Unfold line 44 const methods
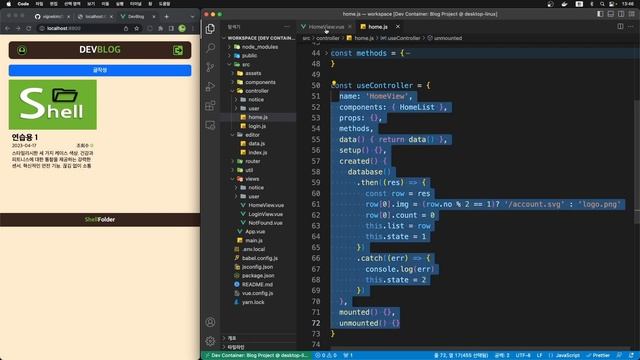This screenshot has width=640, height=360. (326, 53)
